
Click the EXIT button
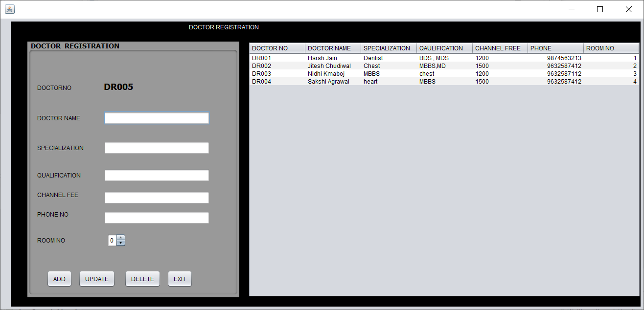coord(180,279)
